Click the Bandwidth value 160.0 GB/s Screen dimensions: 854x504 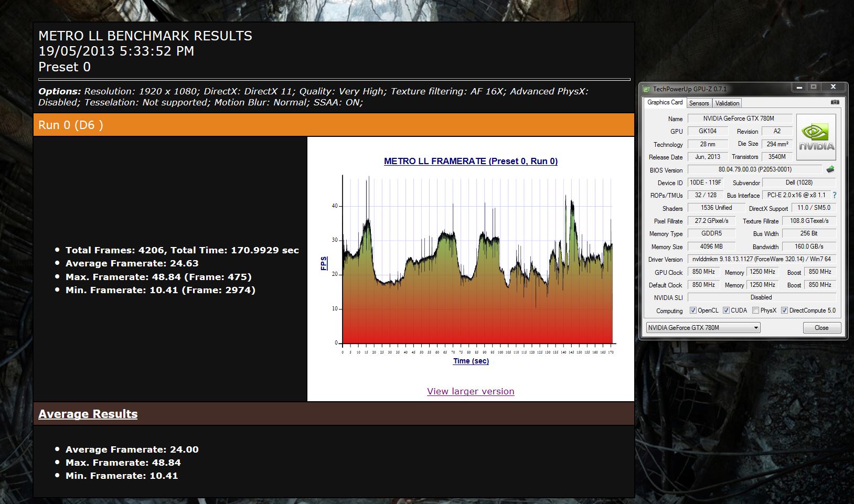pyautogui.click(x=809, y=246)
